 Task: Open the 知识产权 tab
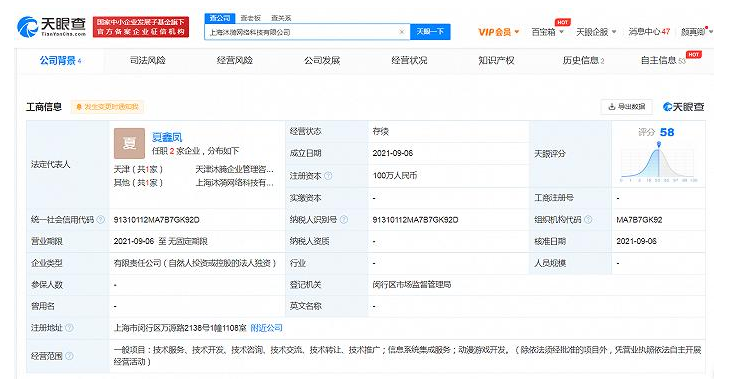coord(496,61)
